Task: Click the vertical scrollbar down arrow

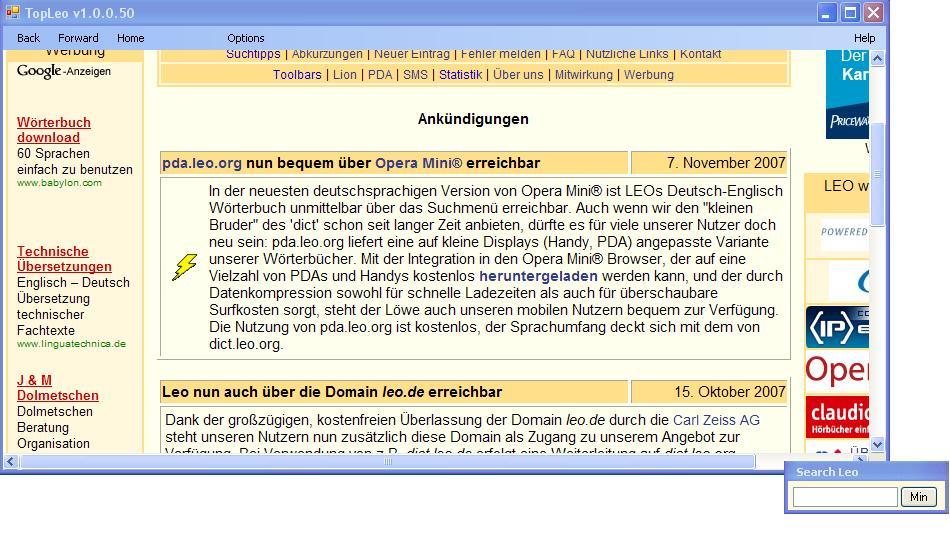Action: point(877,445)
